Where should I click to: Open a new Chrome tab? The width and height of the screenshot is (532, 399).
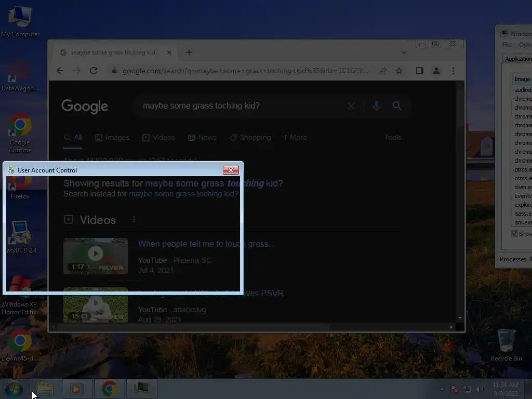point(189,52)
